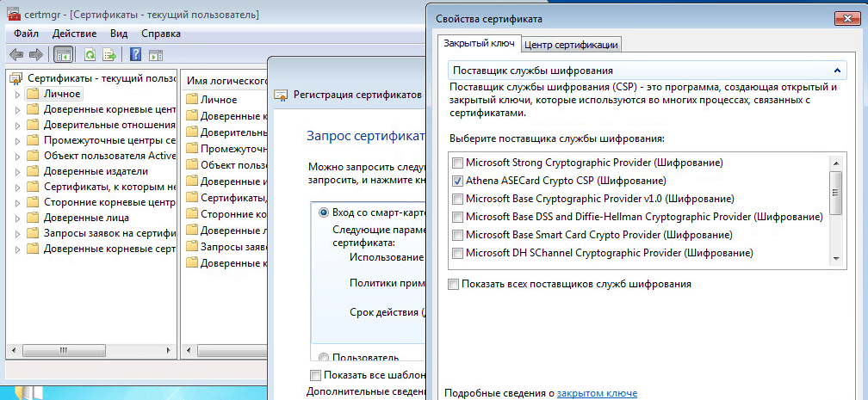
Task: Check Microsoft DH SChannel Cryptographic Provider checkbox
Action: coord(457,254)
